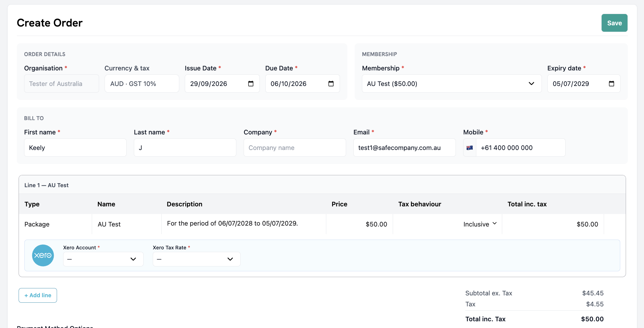Click the Line 1 — AU Test header
Screen dimensions: 644x328
pyautogui.click(x=46, y=185)
